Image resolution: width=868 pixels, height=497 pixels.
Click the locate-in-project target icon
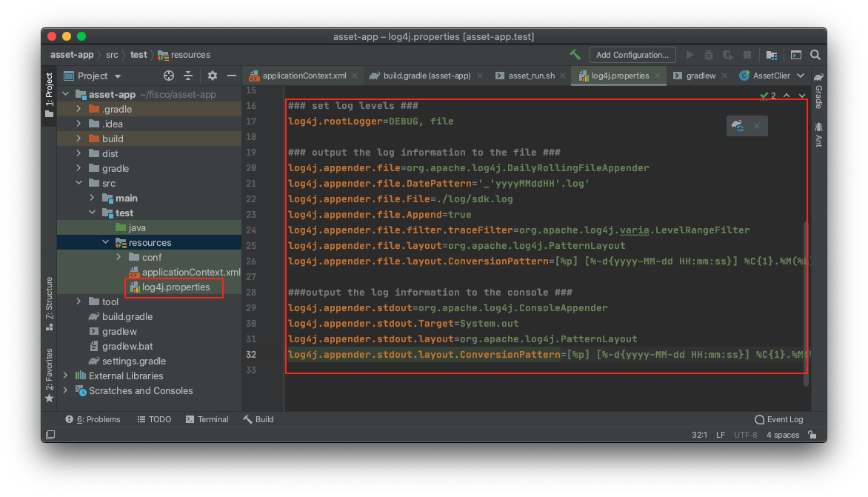(x=169, y=76)
